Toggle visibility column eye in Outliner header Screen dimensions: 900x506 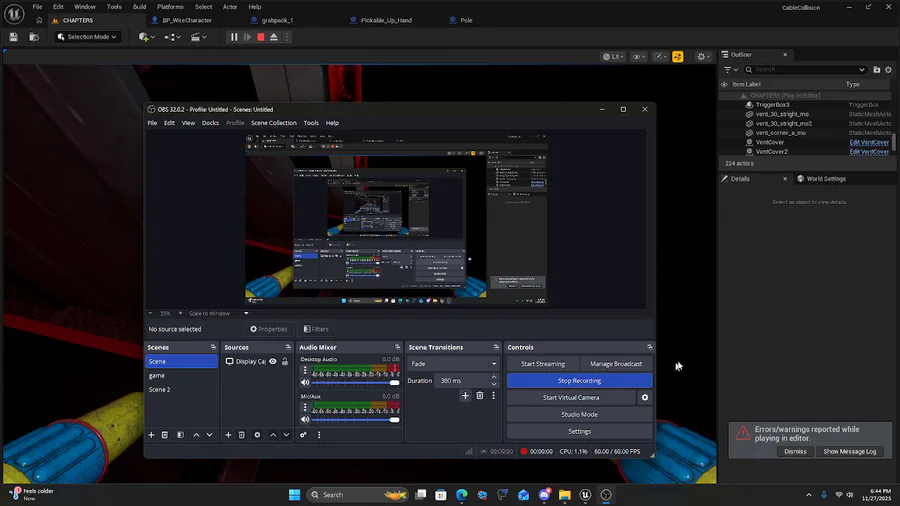[724, 84]
